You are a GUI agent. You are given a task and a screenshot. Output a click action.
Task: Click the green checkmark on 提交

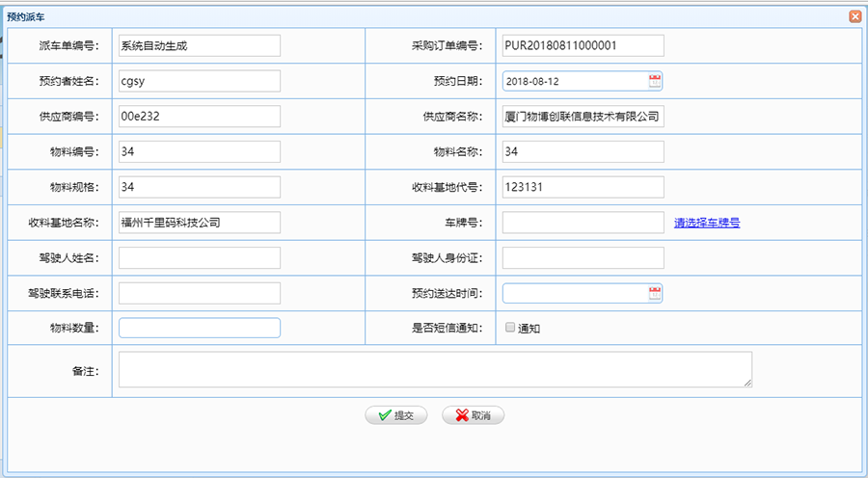(x=385, y=415)
